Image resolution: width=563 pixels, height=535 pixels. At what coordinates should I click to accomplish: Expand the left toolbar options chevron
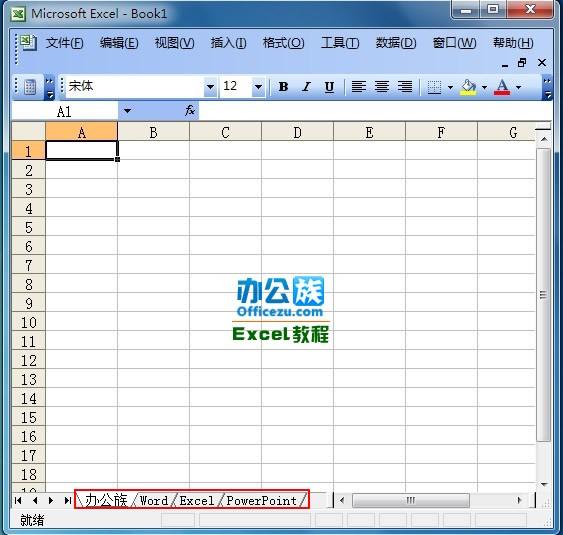50,87
